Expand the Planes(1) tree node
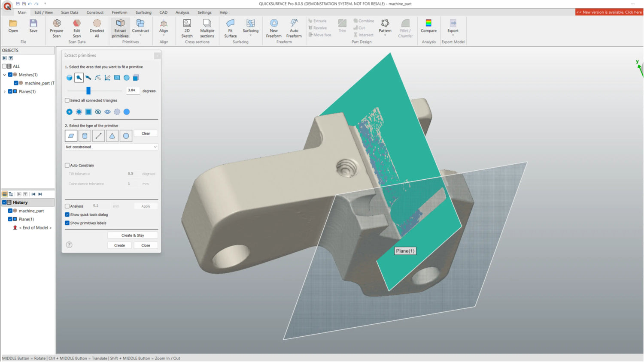Viewport: 644px width, 362px height. 5,91
